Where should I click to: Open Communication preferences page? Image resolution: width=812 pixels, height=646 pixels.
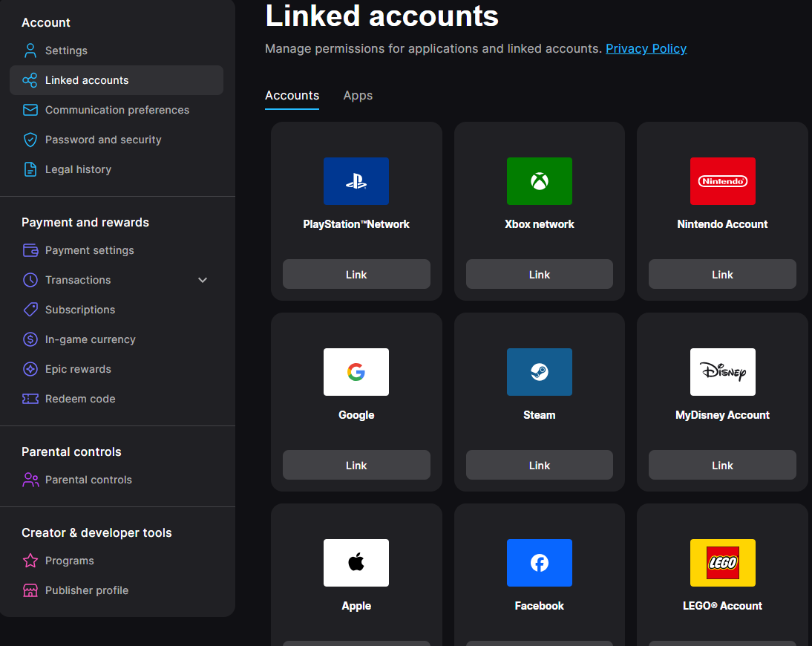click(x=117, y=110)
